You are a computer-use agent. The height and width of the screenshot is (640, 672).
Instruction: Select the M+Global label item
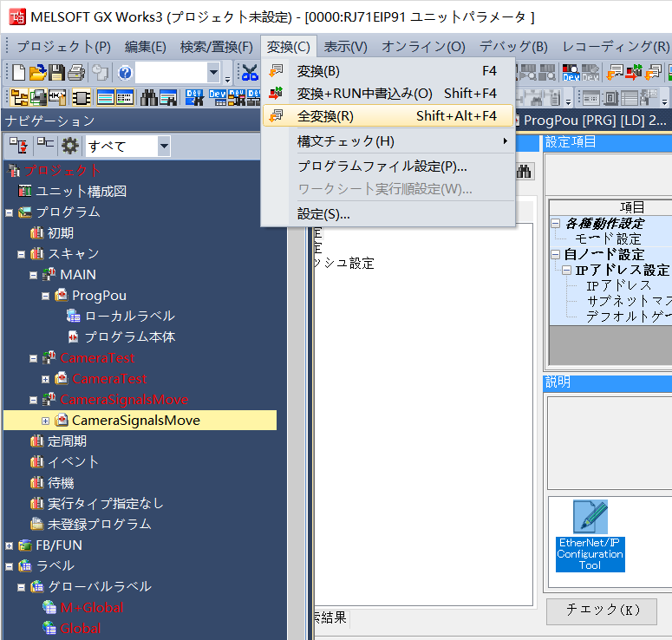pyautogui.click(x=92, y=607)
